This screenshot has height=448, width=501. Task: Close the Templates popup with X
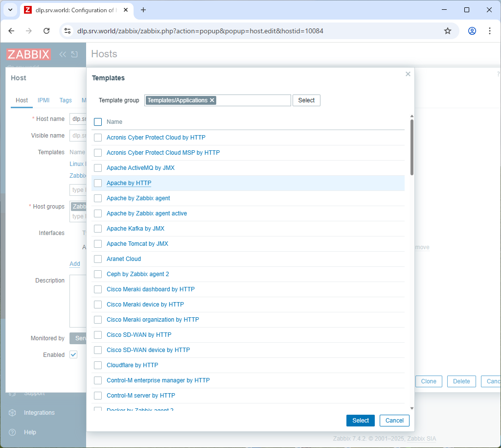tap(408, 74)
